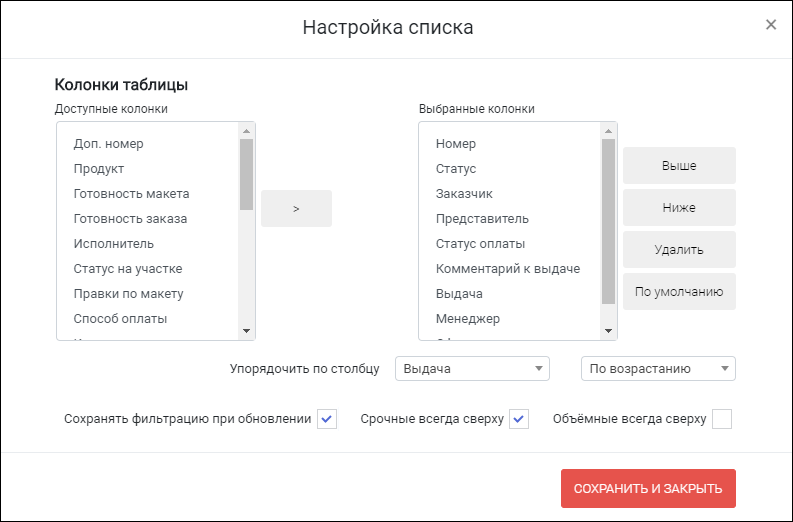Click the Доступные колонки scrollbar thumb
793x522 pixels.
click(246, 175)
